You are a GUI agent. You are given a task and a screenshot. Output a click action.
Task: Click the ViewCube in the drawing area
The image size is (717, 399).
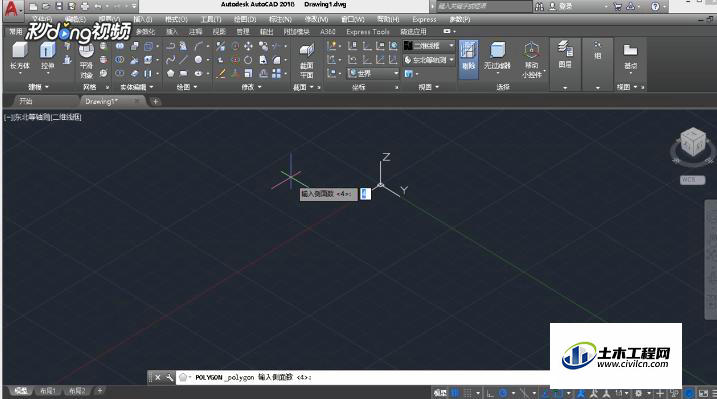[x=693, y=144]
